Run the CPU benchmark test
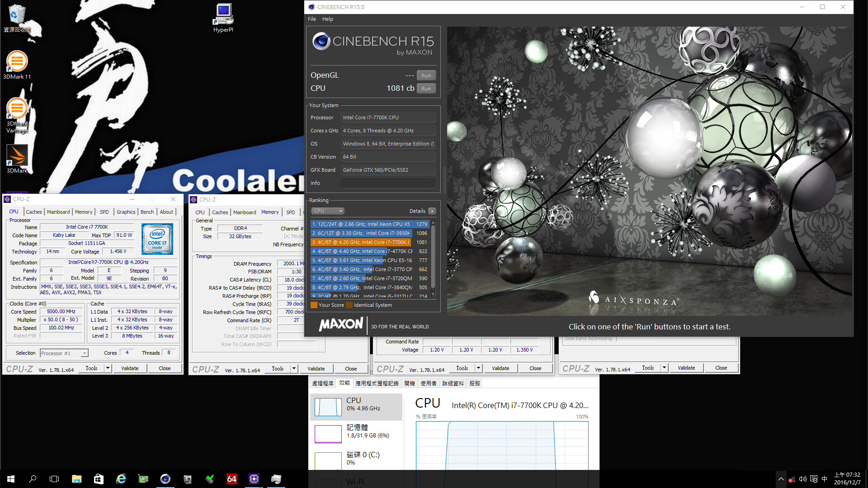Screen dimensions: 868x488 [426, 89]
